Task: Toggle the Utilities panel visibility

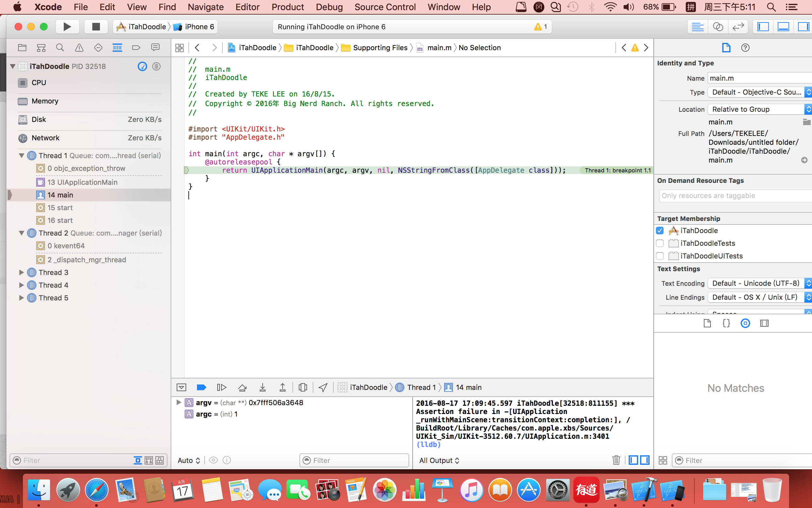Action: click(x=803, y=27)
